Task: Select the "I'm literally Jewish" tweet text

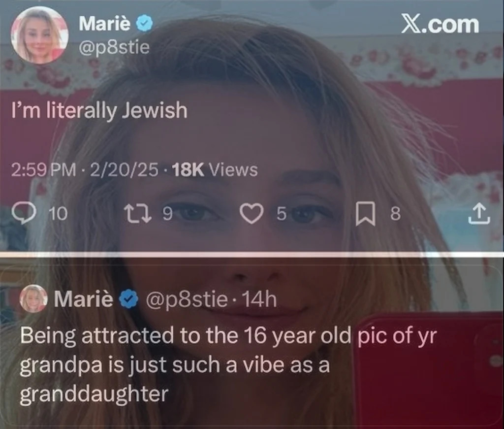Action: click(99, 111)
